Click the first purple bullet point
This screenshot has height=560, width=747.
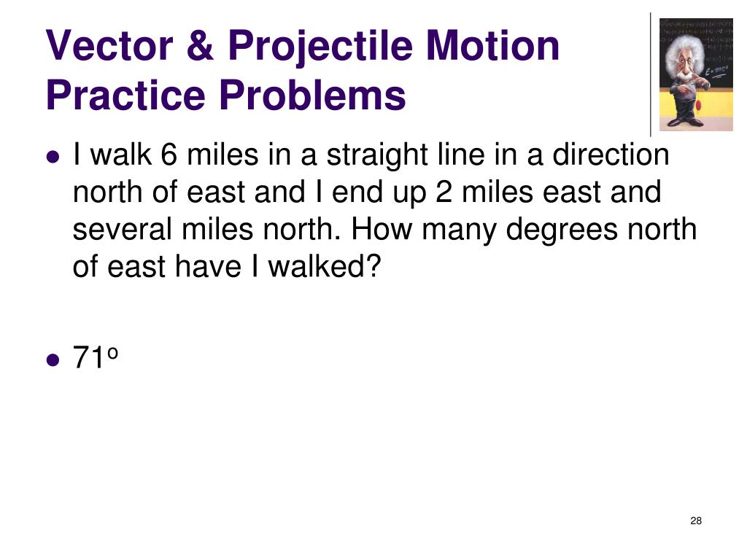pos(53,157)
